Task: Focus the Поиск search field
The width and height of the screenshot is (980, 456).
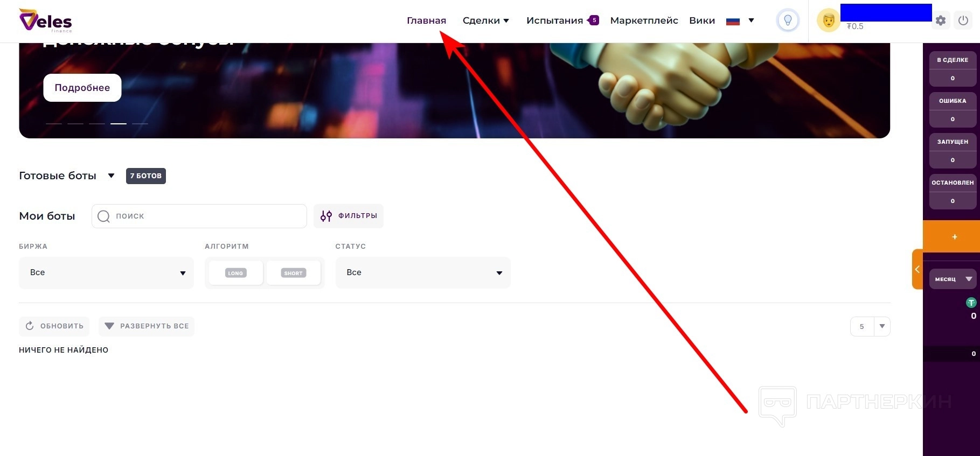Action: (x=199, y=216)
